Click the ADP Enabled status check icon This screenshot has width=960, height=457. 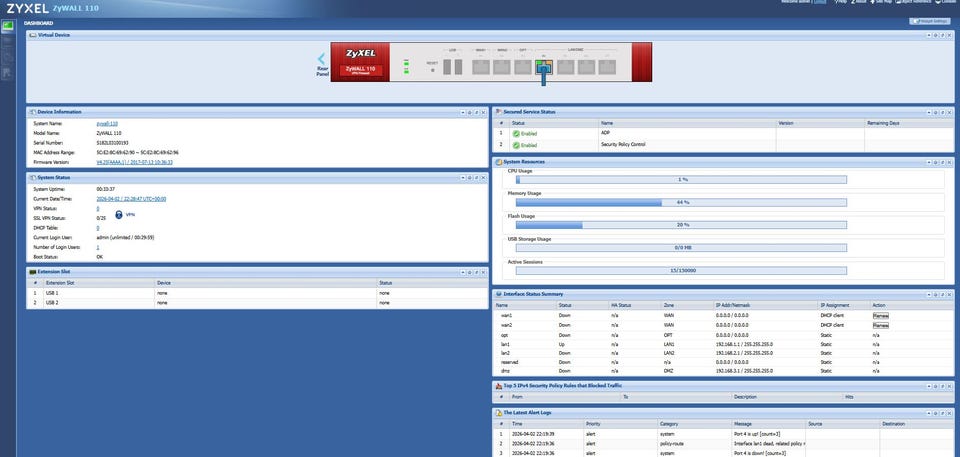click(x=516, y=133)
